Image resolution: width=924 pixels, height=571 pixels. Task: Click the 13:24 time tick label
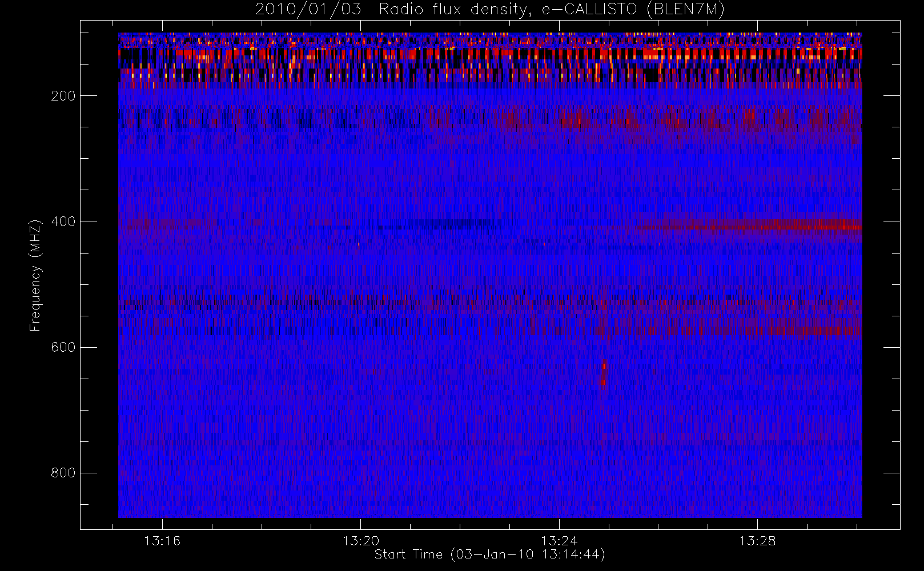pos(559,541)
